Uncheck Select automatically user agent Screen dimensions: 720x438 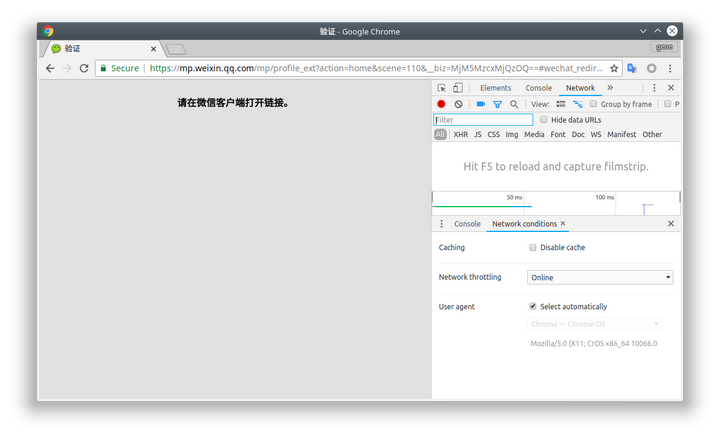[x=533, y=306]
